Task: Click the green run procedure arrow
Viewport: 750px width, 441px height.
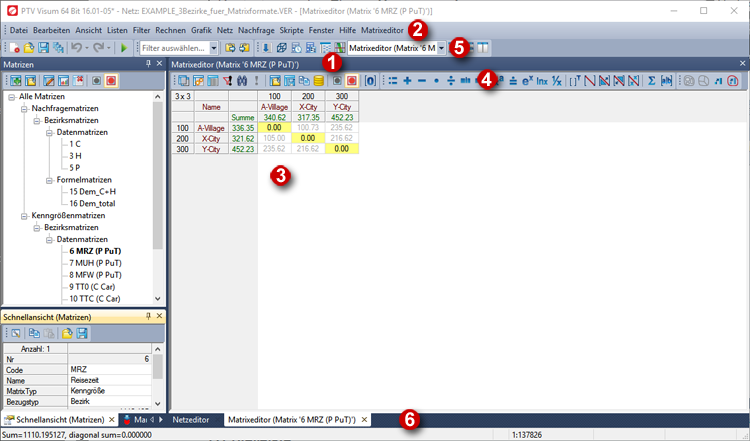Action: pos(123,47)
